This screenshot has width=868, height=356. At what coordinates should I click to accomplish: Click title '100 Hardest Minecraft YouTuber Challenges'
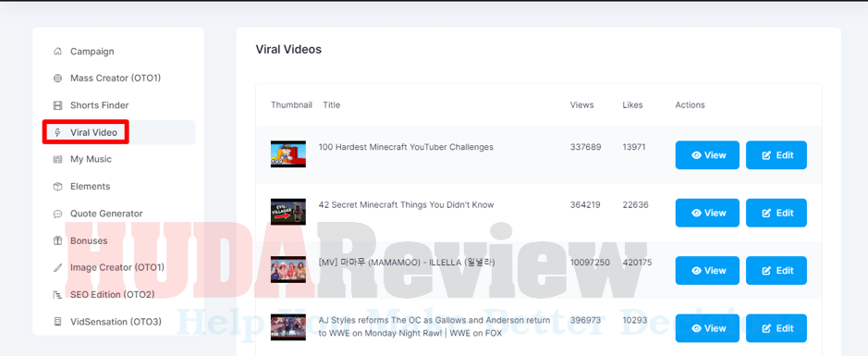pyautogui.click(x=406, y=147)
